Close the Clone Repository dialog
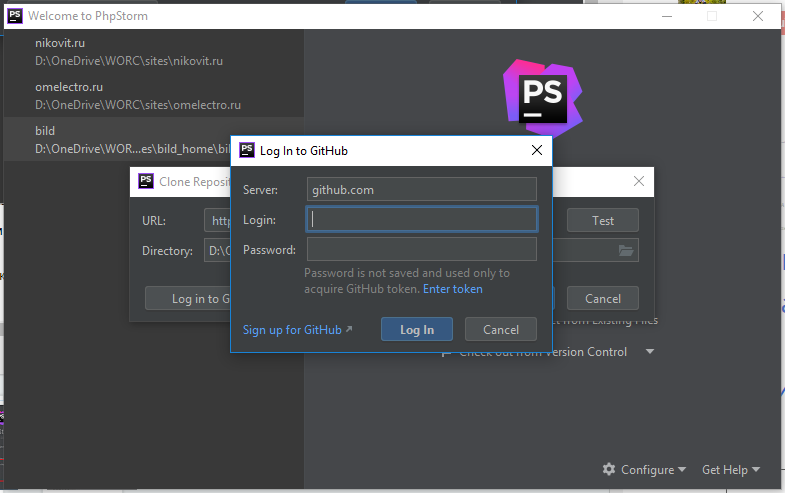The image size is (785, 493). pyautogui.click(x=639, y=181)
